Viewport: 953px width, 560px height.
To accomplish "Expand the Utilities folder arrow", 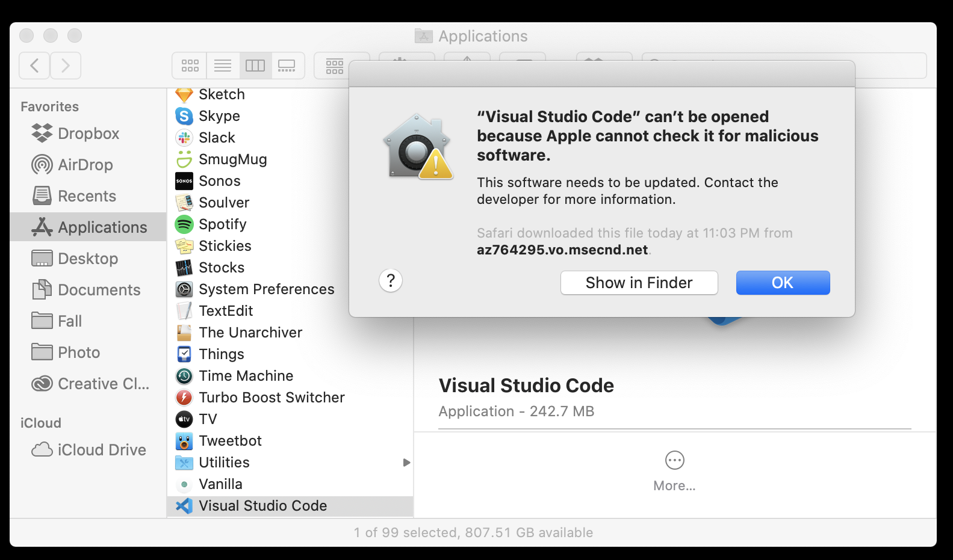I will click(x=406, y=463).
